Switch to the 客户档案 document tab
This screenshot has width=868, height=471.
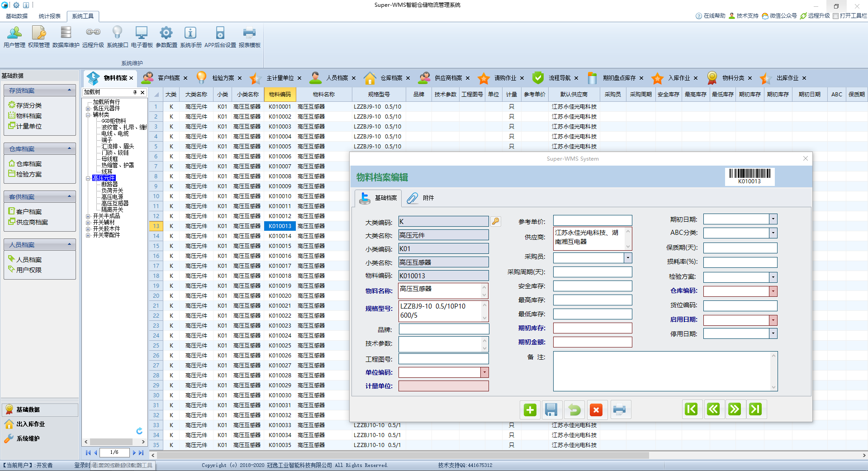pyautogui.click(x=169, y=78)
